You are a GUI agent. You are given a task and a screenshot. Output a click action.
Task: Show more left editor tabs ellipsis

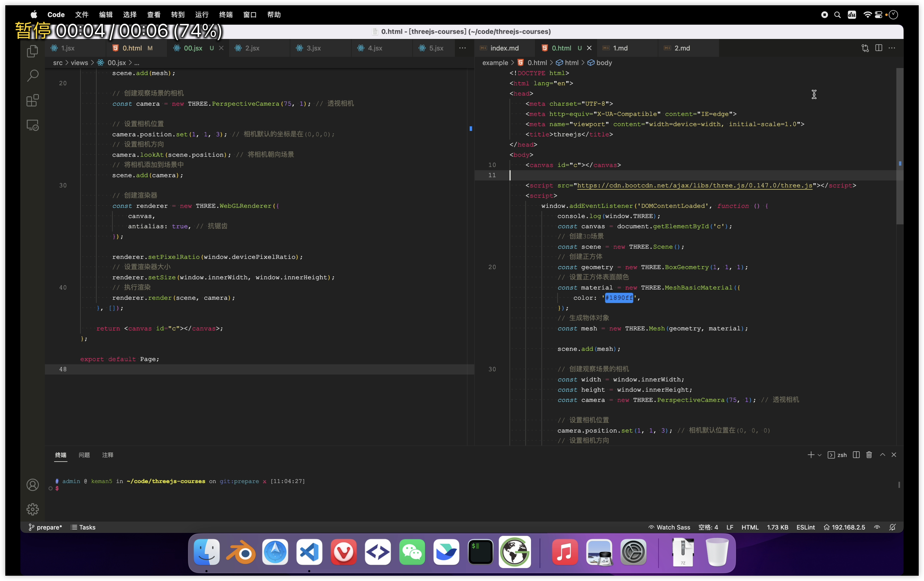(462, 48)
